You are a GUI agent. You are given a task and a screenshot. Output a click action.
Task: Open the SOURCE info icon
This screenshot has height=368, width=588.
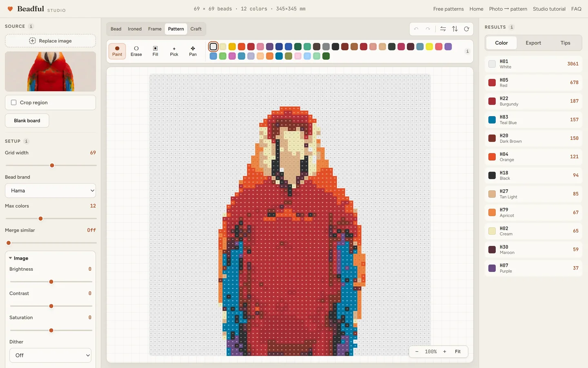click(31, 26)
